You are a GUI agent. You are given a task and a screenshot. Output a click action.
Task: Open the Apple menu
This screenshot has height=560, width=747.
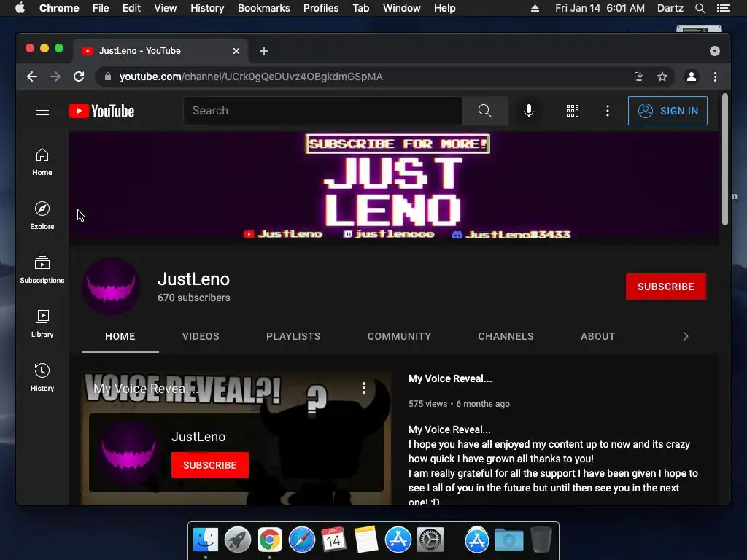click(20, 8)
